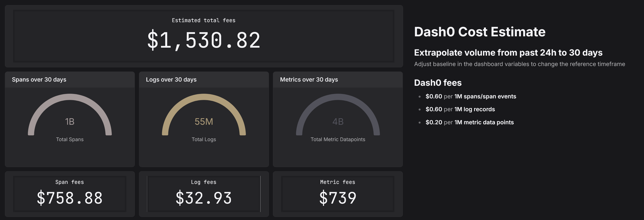Select the $0.60 per 1M spans/span events line
Image resolution: width=644 pixels, height=220 pixels.
point(471,96)
